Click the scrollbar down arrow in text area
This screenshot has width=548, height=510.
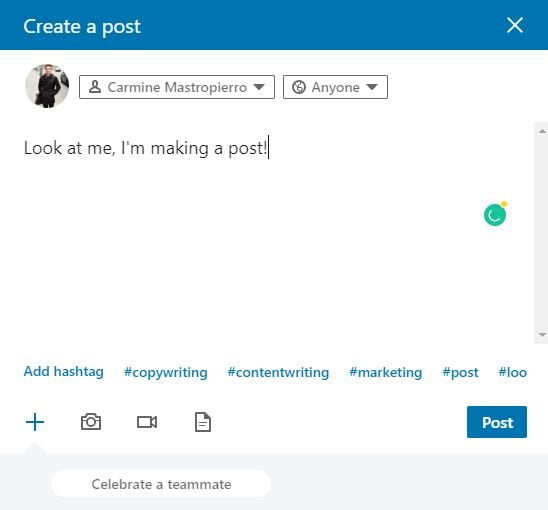click(542, 335)
